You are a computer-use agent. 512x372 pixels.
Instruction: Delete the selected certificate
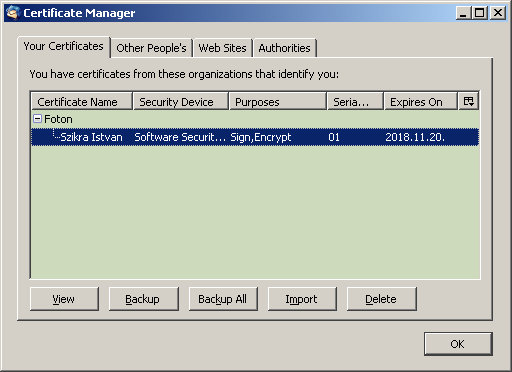coord(381,299)
